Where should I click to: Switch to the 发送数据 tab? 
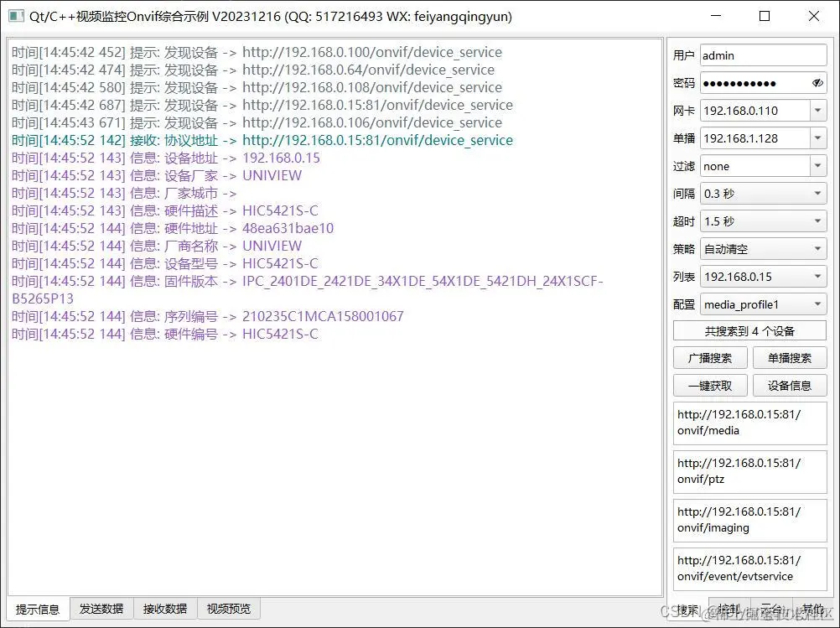pos(101,608)
